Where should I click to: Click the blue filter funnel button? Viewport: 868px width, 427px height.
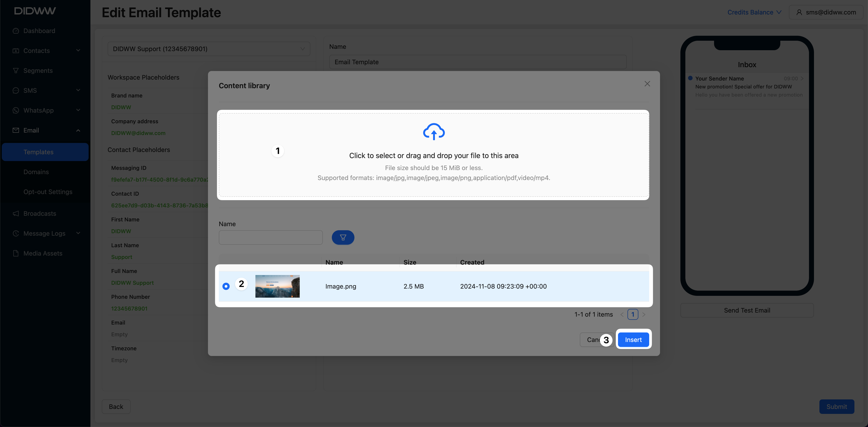tap(343, 238)
